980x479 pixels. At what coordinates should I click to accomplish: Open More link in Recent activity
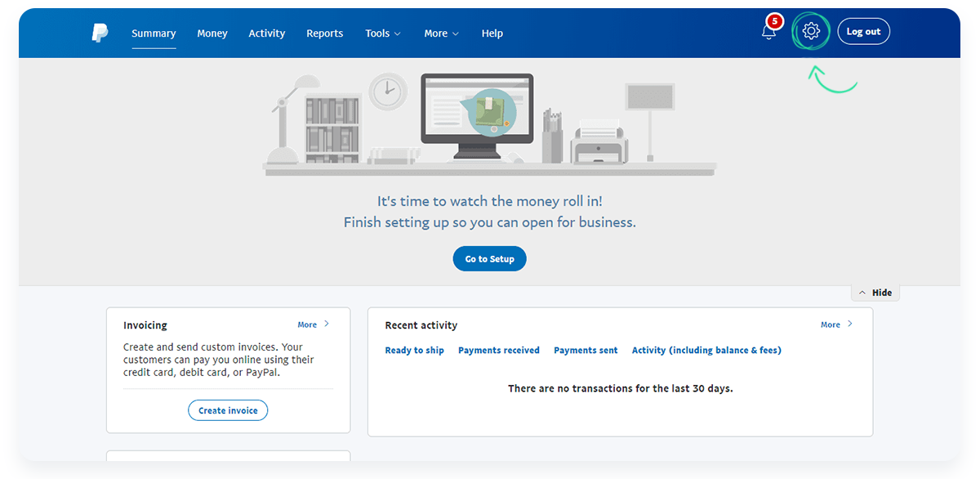(x=836, y=325)
